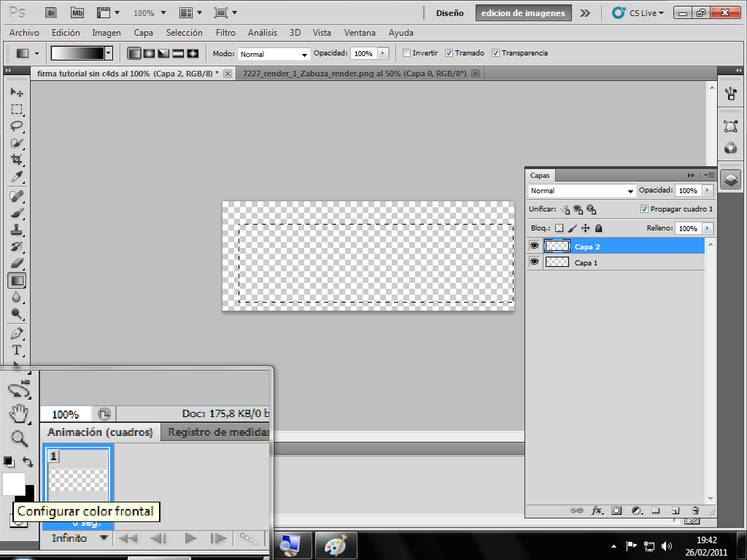Open Relleno slider arrow
Viewport: 747px width, 560px height.
(x=708, y=228)
